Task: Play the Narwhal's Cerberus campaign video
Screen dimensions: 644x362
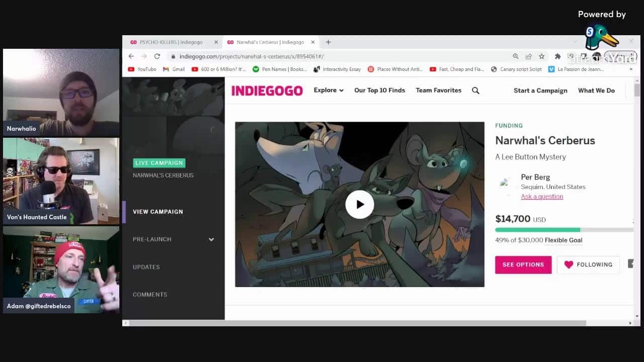Action: (x=359, y=205)
